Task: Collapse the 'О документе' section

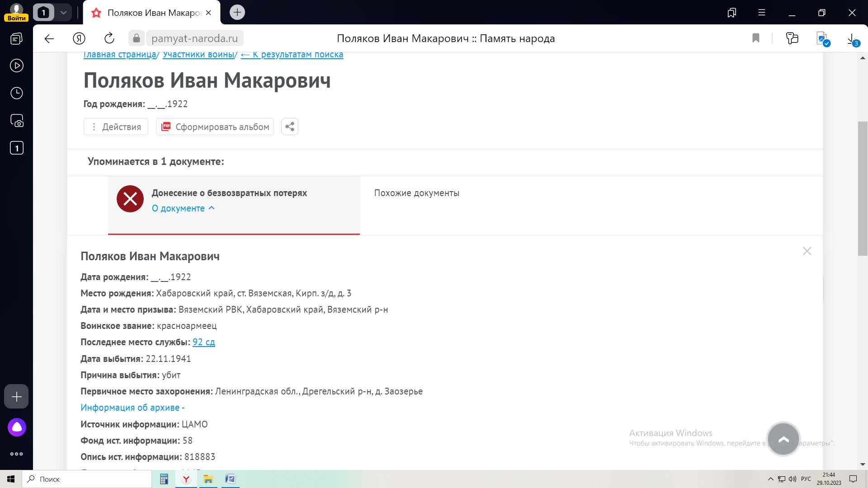Action: tap(183, 208)
